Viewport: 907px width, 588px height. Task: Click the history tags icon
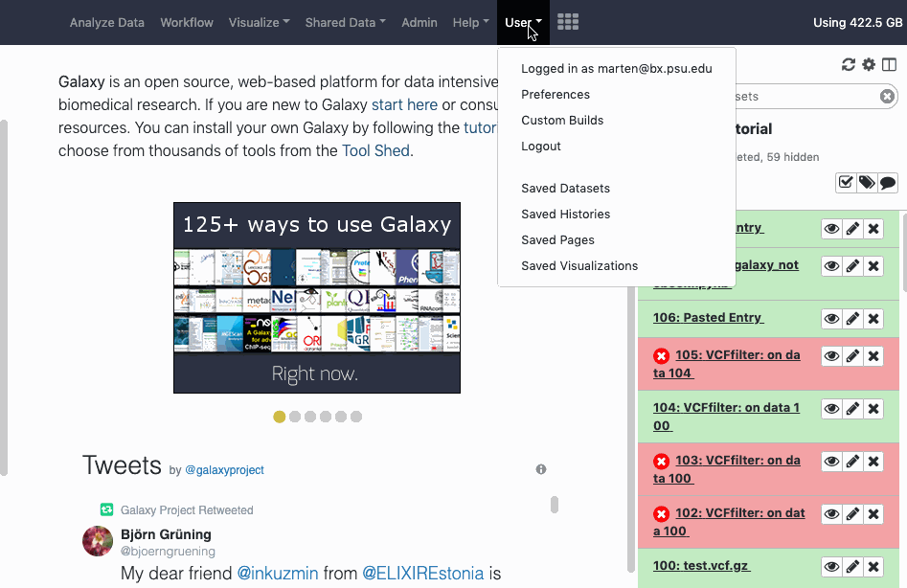point(867,183)
